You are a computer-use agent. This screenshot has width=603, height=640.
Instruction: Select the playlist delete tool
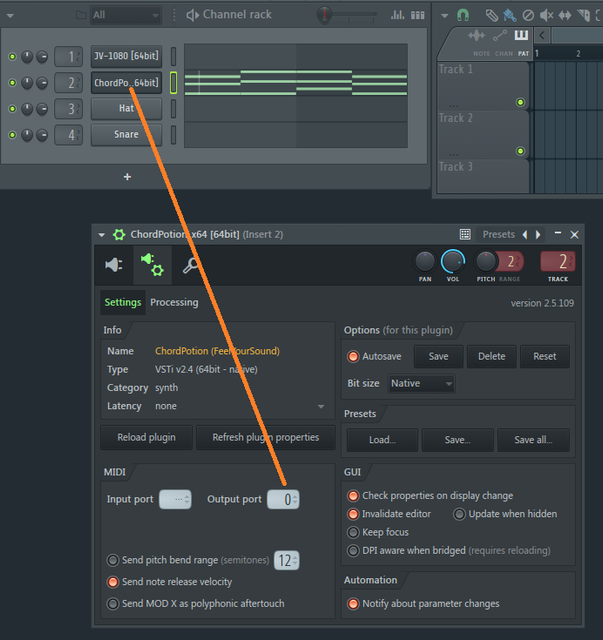528,16
